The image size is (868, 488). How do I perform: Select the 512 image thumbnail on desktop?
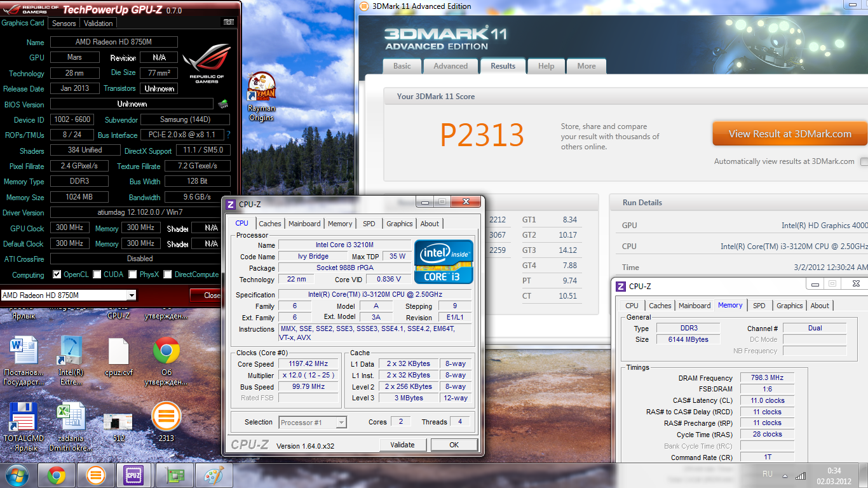[x=118, y=426]
